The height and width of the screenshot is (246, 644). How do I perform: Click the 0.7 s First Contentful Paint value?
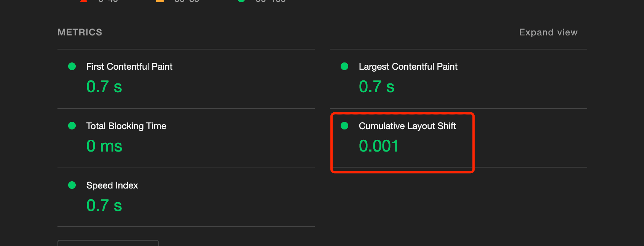(x=104, y=87)
